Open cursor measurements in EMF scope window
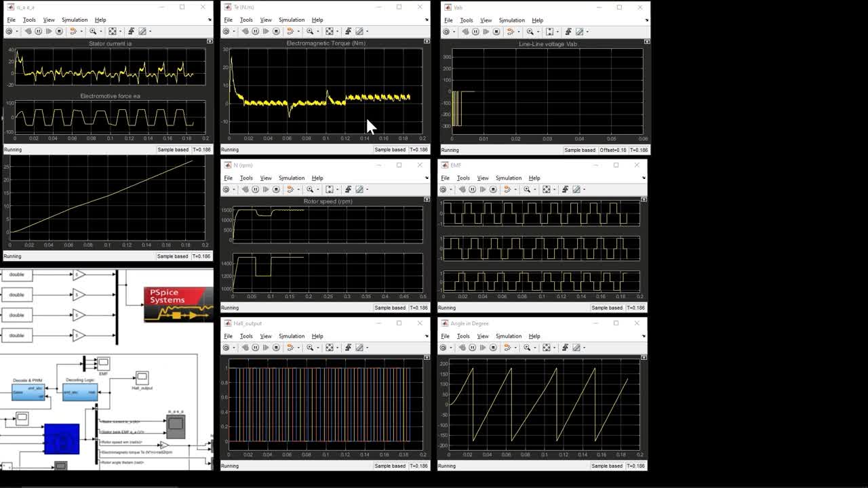868x488 pixels. tap(576, 190)
